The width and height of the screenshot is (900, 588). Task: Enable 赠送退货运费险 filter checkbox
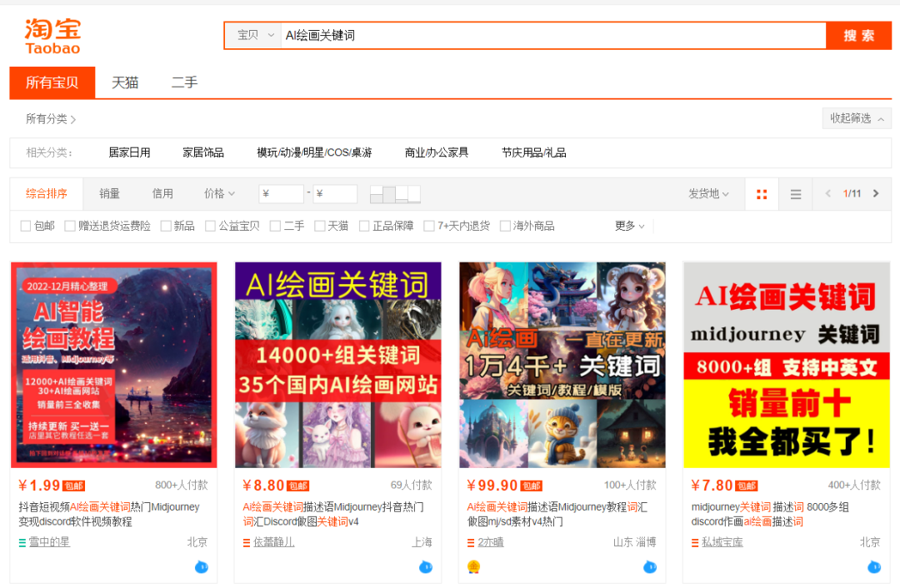70,226
